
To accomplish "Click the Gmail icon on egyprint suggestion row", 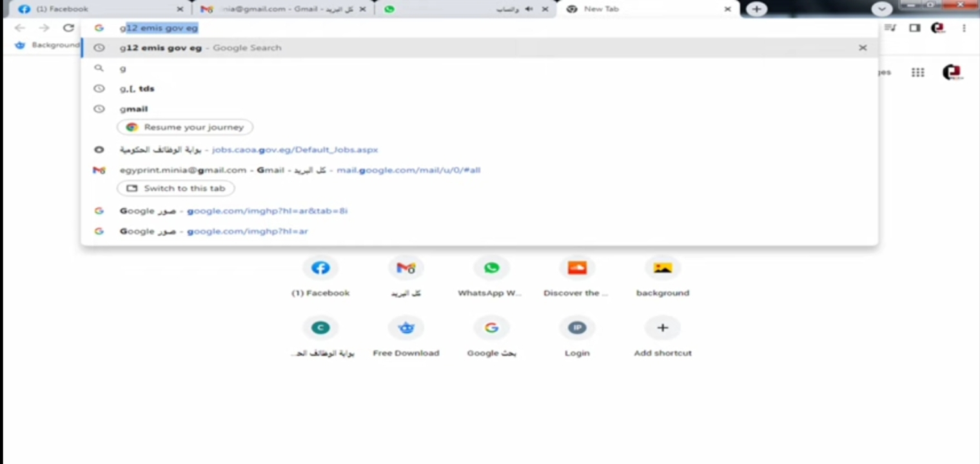I will pos(99,170).
